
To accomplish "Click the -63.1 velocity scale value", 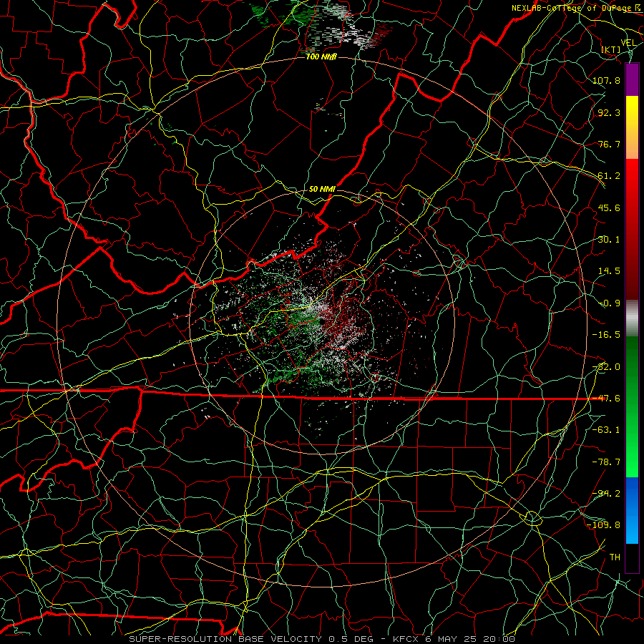I will pos(606,429).
